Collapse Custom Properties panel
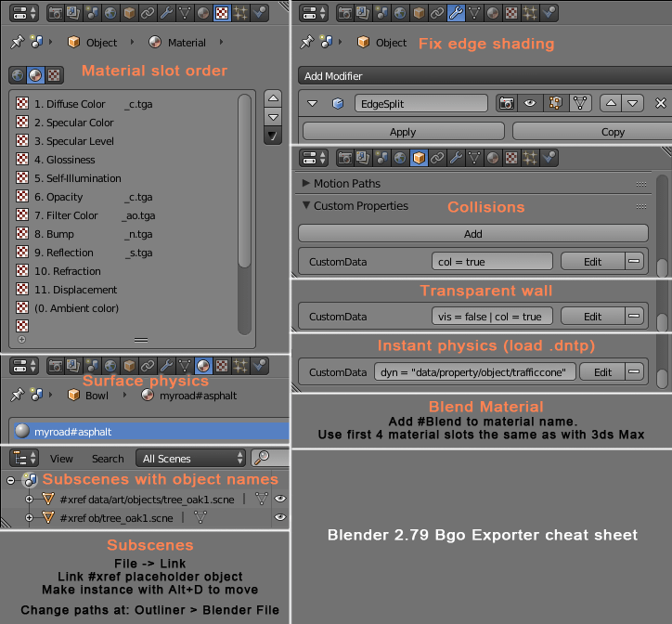The width and height of the screenshot is (672, 624). tap(306, 205)
